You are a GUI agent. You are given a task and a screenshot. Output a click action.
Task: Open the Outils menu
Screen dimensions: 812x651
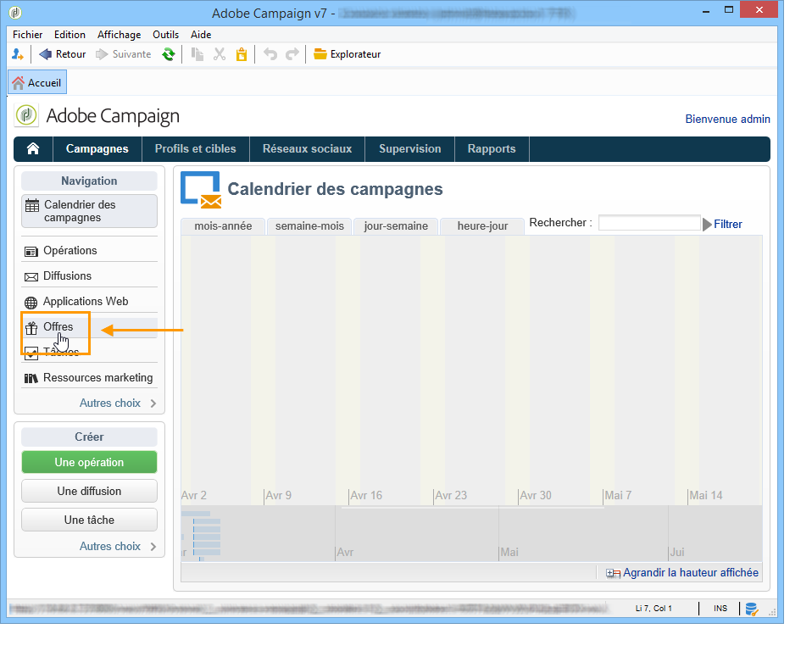tap(166, 35)
